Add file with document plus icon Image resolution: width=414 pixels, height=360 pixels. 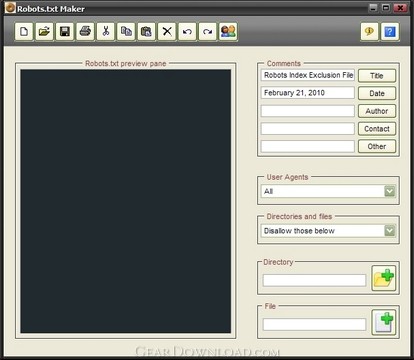384,322
